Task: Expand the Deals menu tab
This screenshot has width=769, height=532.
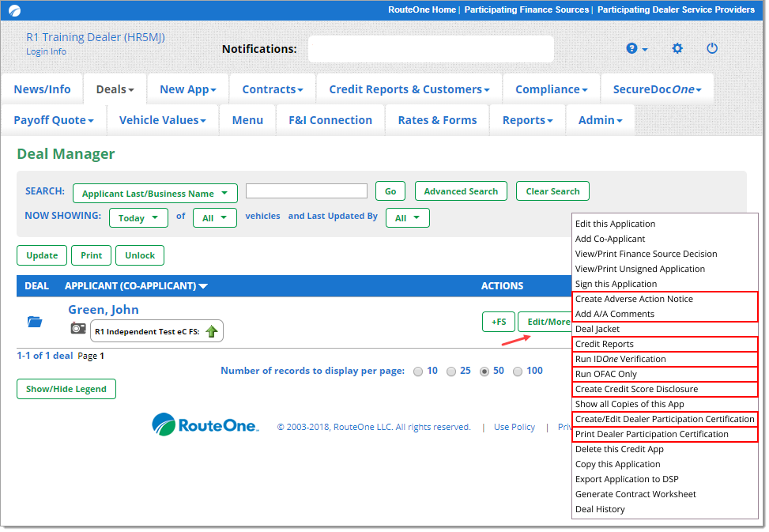Action: point(115,89)
